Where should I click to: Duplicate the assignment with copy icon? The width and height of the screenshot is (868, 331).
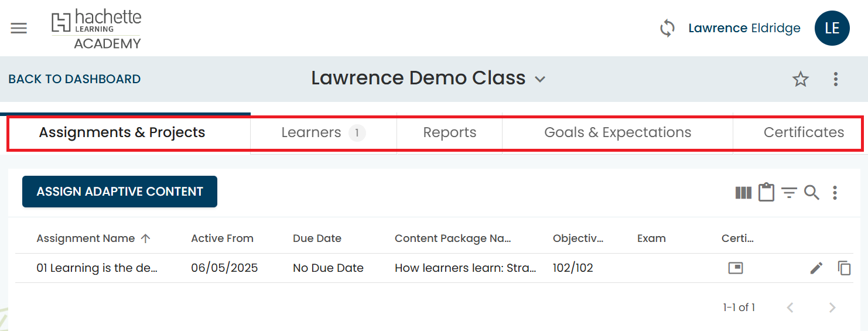click(x=844, y=268)
